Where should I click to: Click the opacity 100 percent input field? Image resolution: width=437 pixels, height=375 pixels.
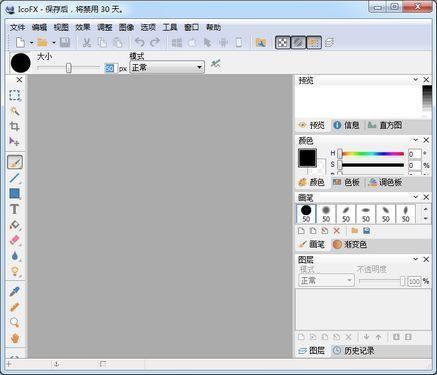point(414,281)
